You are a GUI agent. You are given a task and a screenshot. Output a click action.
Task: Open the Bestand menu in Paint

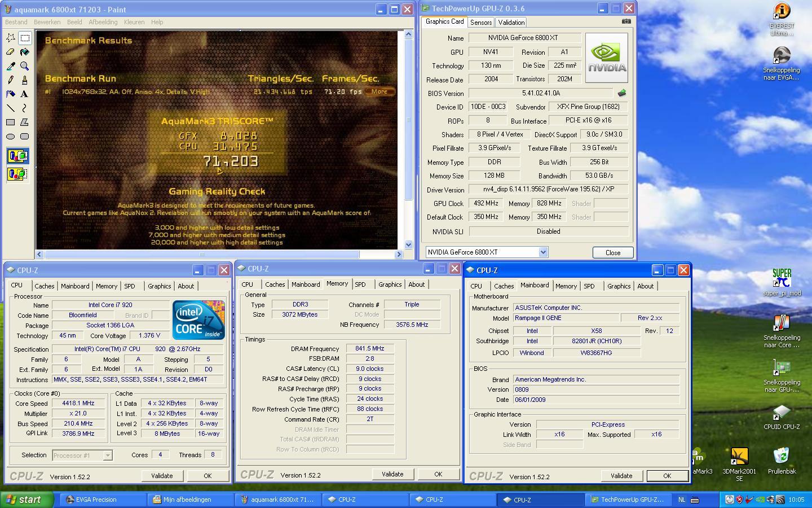(x=16, y=22)
